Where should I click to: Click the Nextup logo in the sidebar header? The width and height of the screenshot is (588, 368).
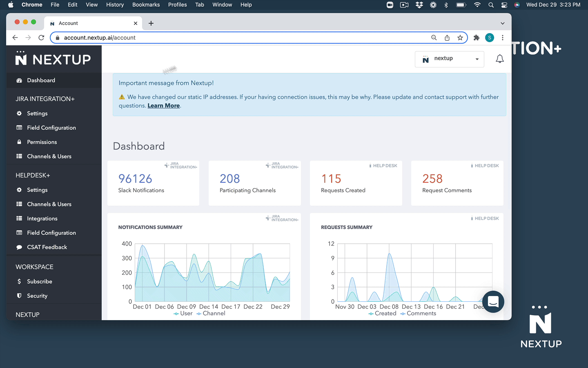[53, 58]
